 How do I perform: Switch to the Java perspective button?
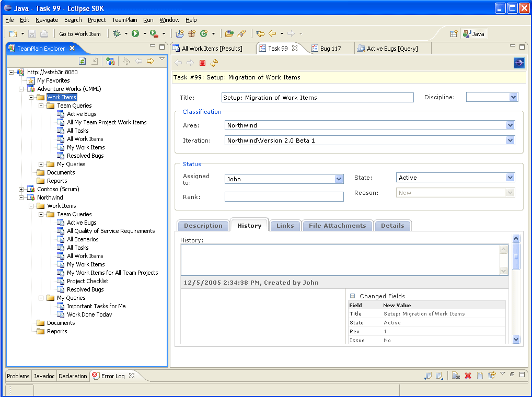(x=474, y=33)
